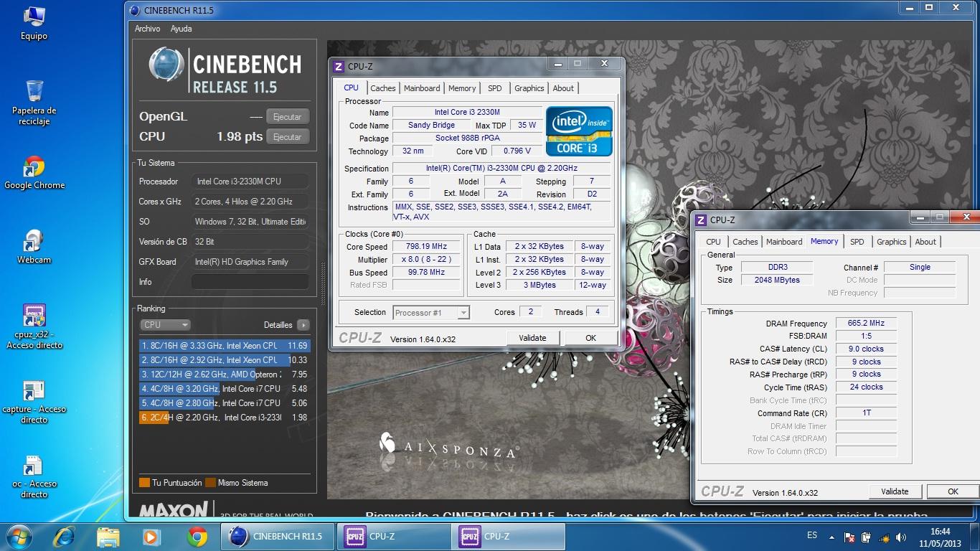Click Validate in the CPU tab window
Screen dimensions: 980x551
click(x=532, y=338)
